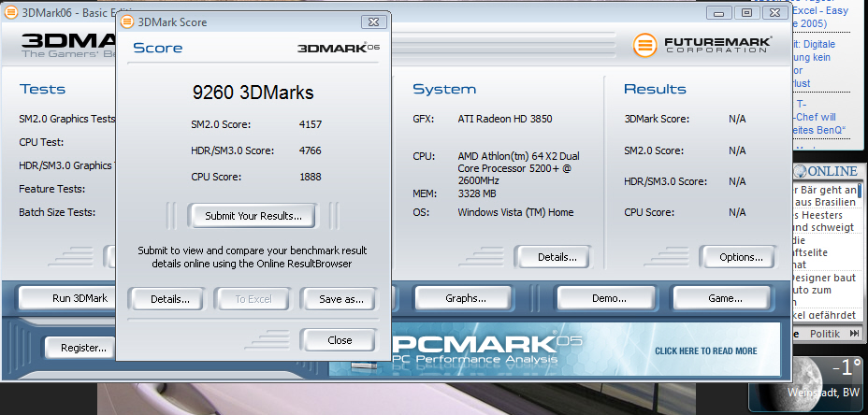Click the CPU Score value 1888
868x415 pixels.
coord(310,177)
